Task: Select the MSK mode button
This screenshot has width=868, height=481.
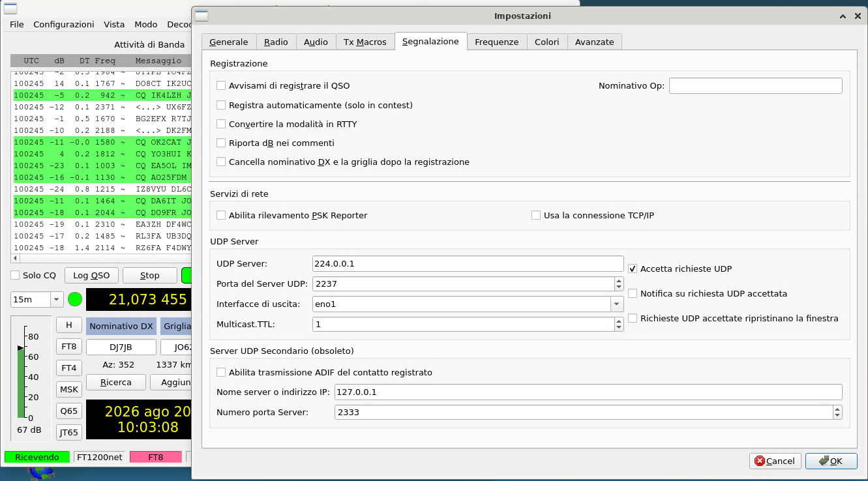Action: (69, 389)
